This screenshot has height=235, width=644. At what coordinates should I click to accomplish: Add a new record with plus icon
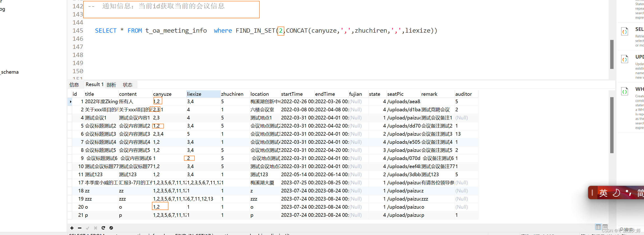pyautogui.click(x=72, y=228)
